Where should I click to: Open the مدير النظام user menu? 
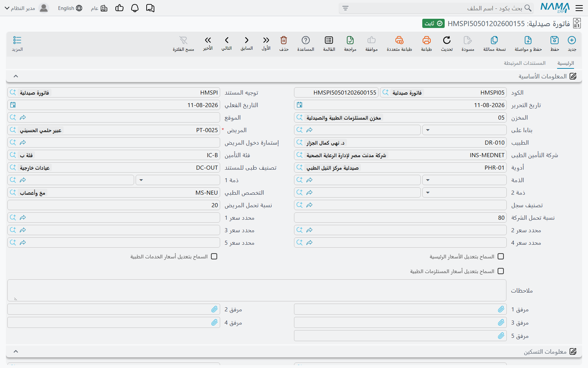27,8
